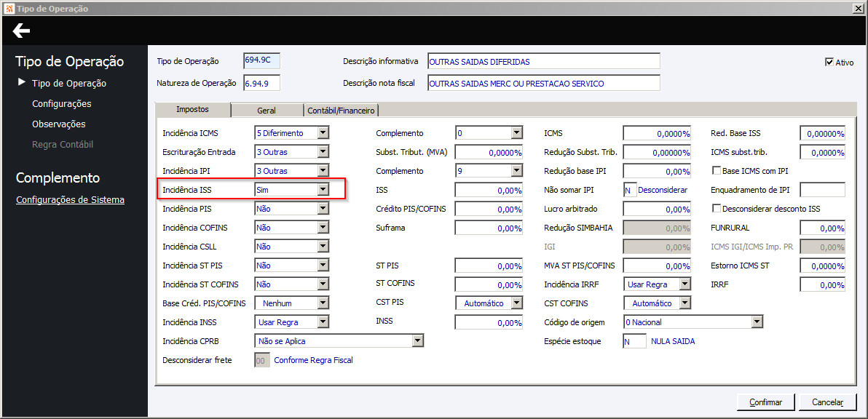Expand the Incidência CPRB dropdown
This screenshot has height=419, width=868.
pos(417,341)
